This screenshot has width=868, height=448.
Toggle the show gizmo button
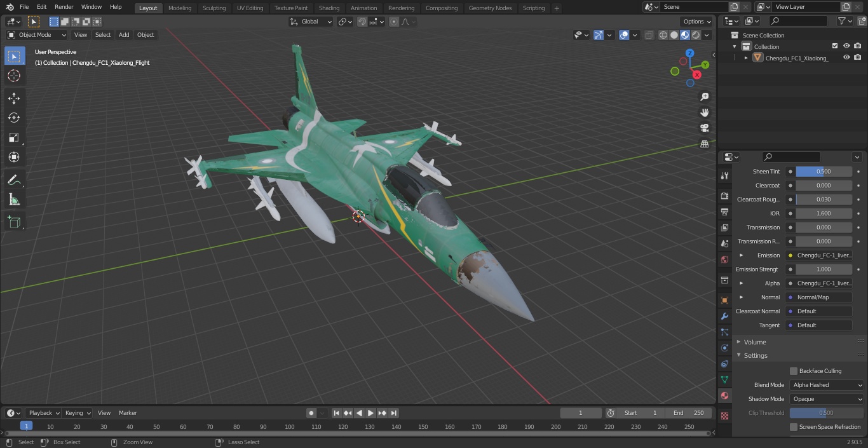(599, 35)
